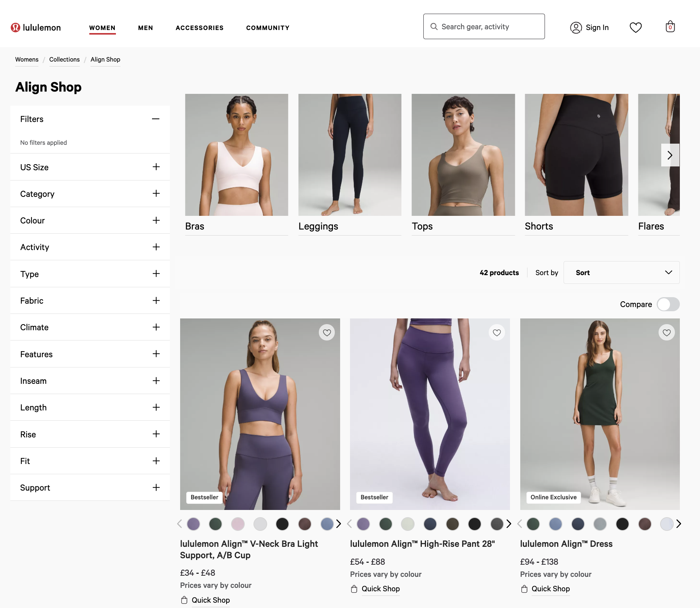Image resolution: width=700 pixels, height=608 pixels.
Task: Expand the Type filter
Action: click(x=90, y=274)
